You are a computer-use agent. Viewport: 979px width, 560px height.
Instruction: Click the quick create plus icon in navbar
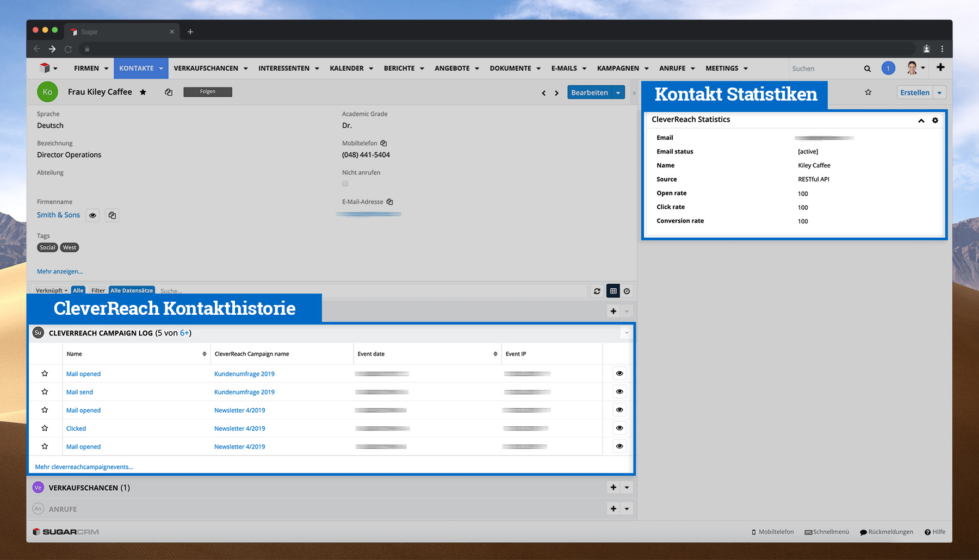coord(940,67)
